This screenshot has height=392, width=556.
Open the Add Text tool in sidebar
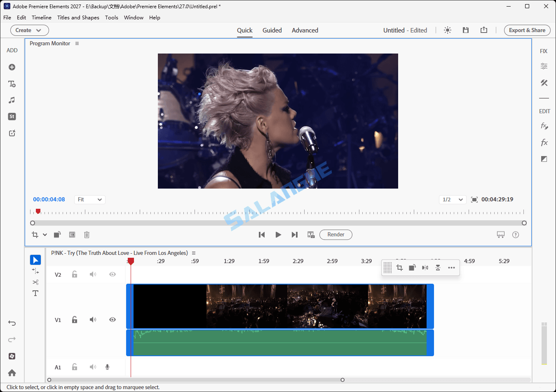pyautogui.click(x=12, y=84)
